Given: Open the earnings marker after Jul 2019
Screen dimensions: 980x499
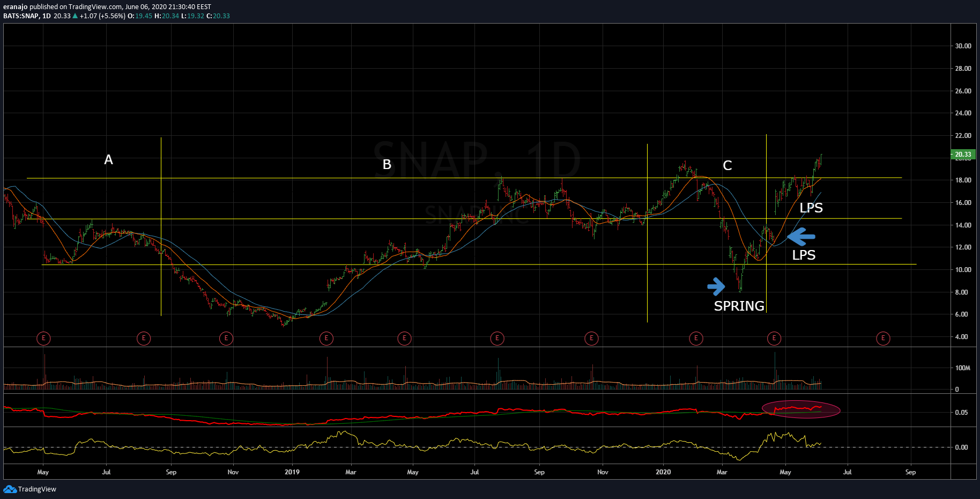Looking at the screenshot, I should click(x=497, y=338).
